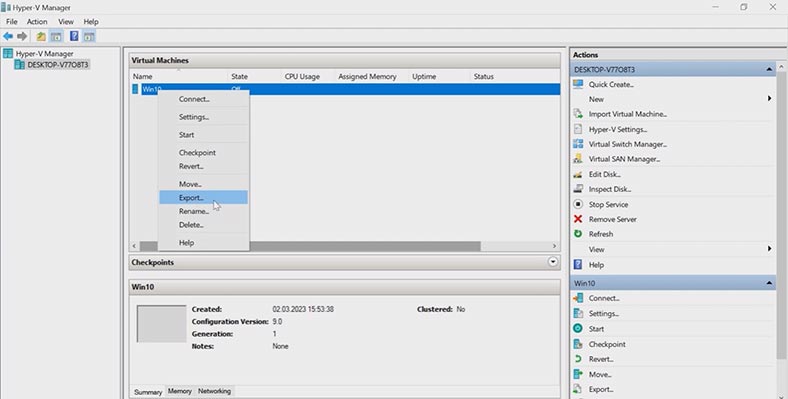Click the Edit Disk icon
The image size is (788, 399).
(x=578, y=174)
